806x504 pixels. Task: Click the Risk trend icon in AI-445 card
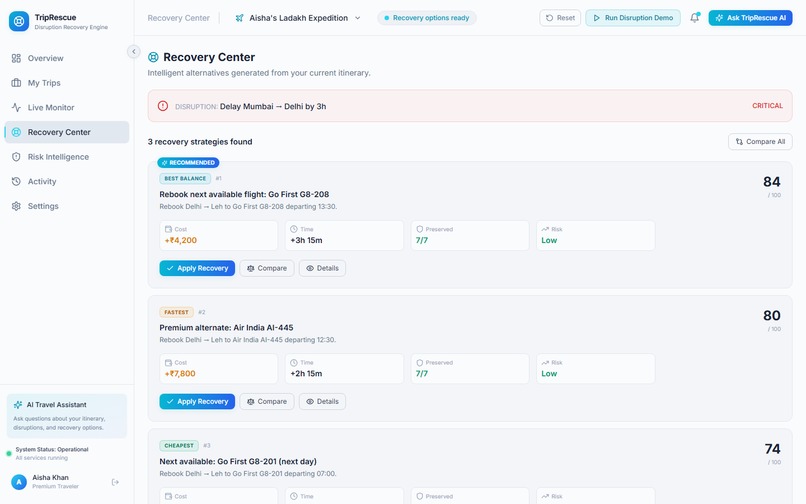[x=545, y=363]
